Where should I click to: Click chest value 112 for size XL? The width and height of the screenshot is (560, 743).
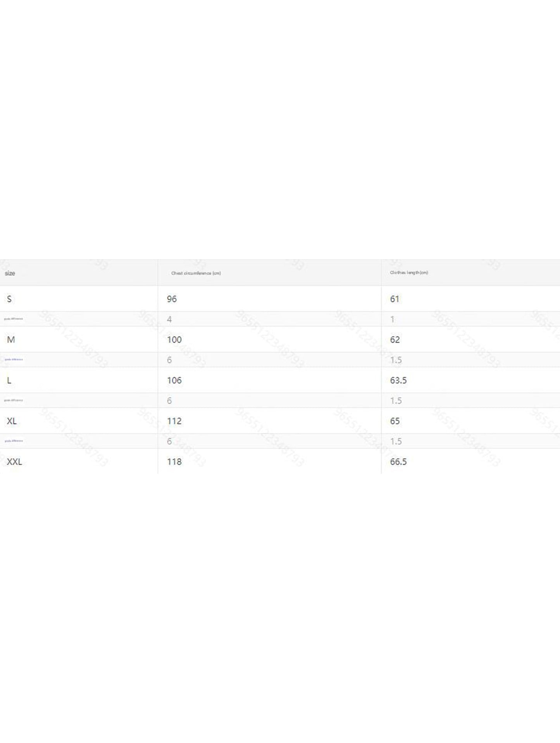pyautogui.click(x=174, y=421)
